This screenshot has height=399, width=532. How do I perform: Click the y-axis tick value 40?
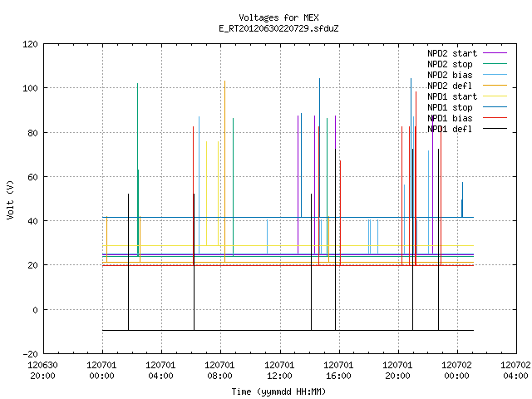click(32, 221)
